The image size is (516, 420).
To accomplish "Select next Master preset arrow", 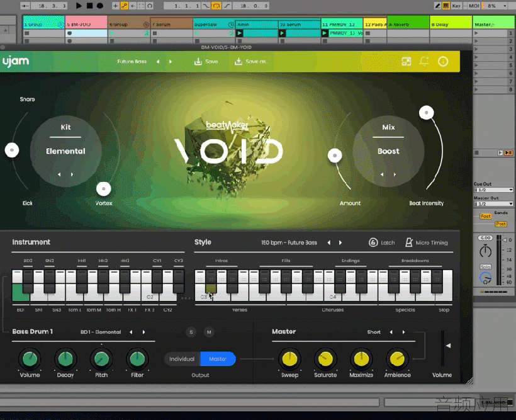I will 404,332.
